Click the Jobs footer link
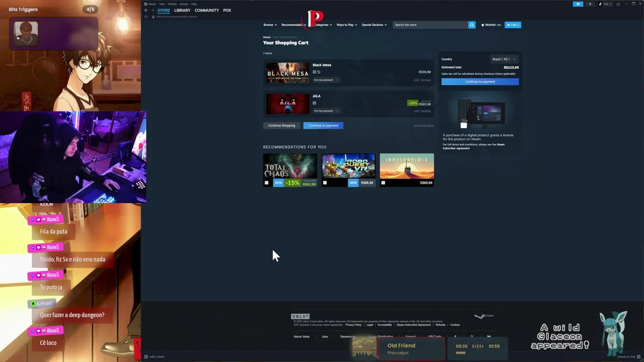This screenshot has width=644, height=362. point(325,336)
